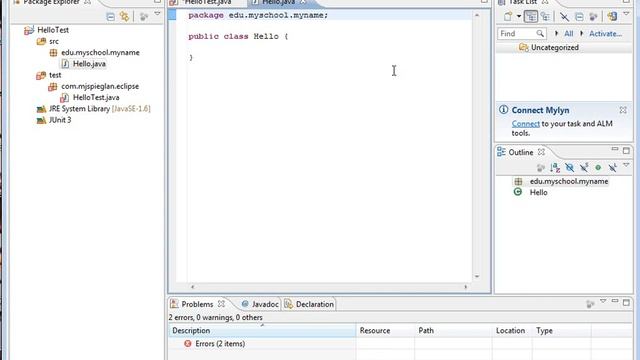Close the Outline tab

(541, 152)
